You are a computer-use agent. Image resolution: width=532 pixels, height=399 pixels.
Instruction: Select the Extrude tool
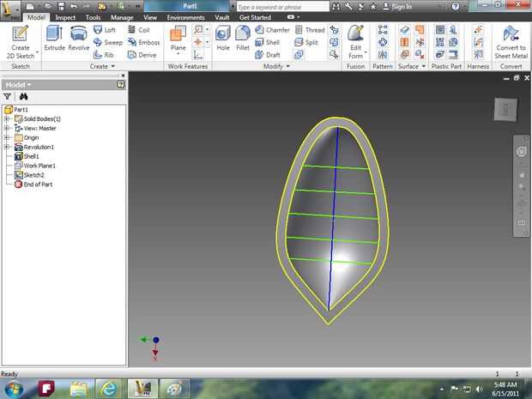point(54,38)
